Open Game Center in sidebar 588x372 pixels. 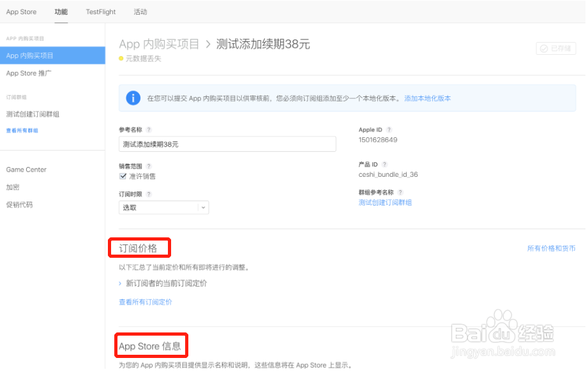[26, 169]
